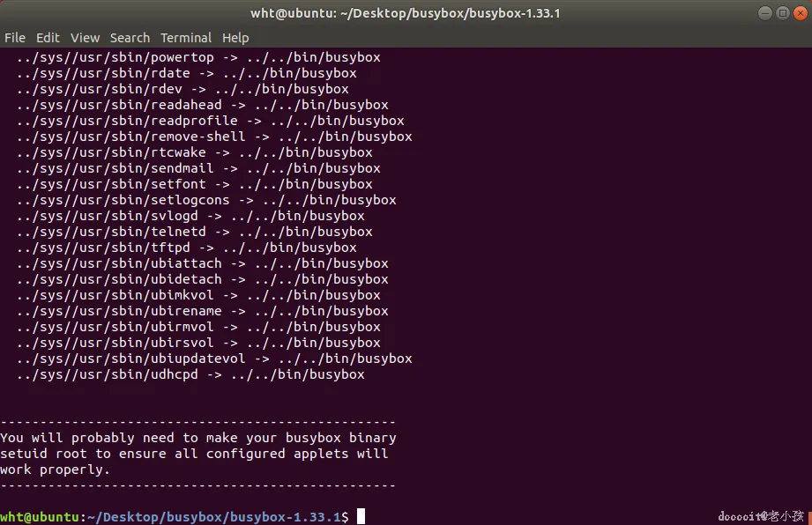Click the powertop symlink line
Viewport: 812px width, 525px height.
[x=198, y=57]
